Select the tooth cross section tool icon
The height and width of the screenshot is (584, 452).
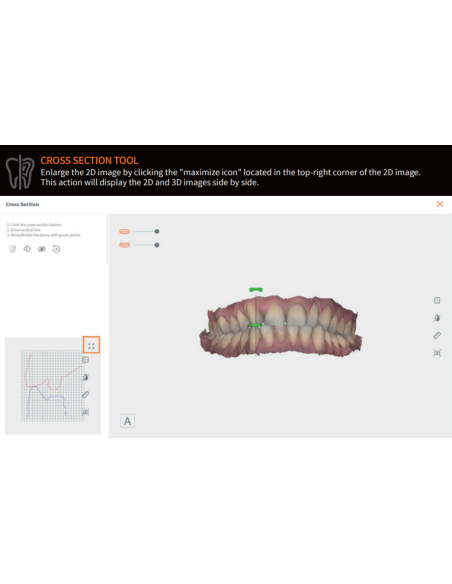coord(12,249)
